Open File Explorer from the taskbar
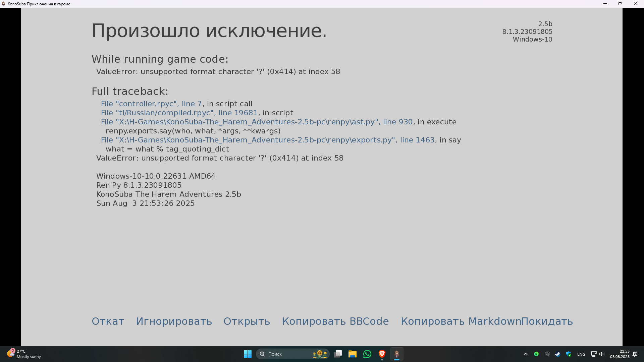Image resolution: width=644 pixels, height=362 pixels. [x=352, y=354]
